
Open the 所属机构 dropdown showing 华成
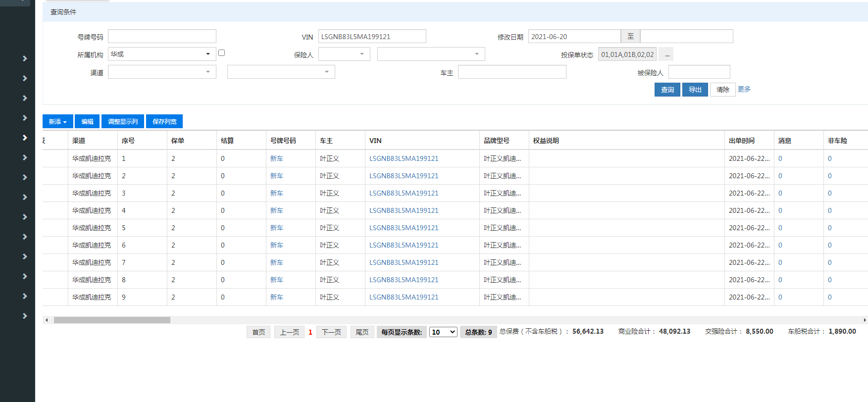(x=162, y=54)
